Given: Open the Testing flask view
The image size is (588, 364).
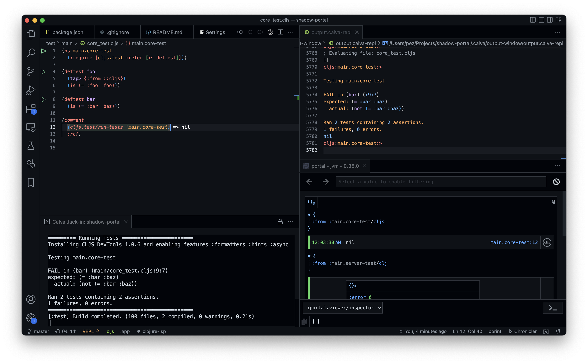Looking at the screenshot, I should [31, 146].
